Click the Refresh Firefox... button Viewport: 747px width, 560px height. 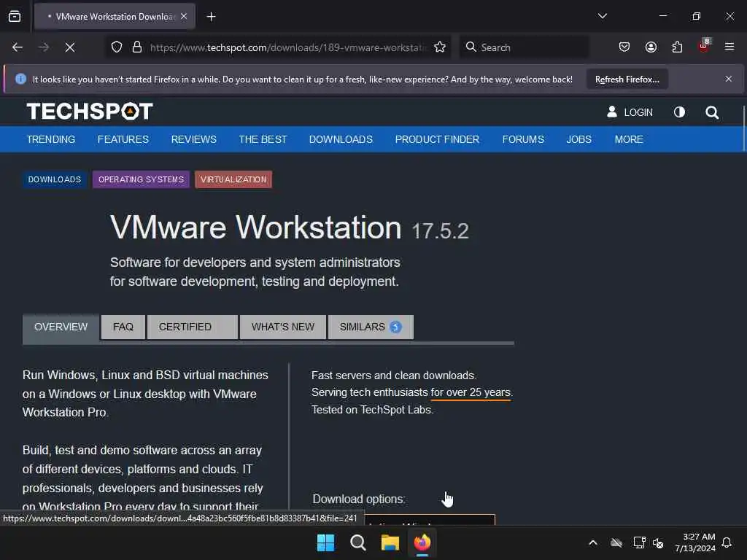coord(627,79)
